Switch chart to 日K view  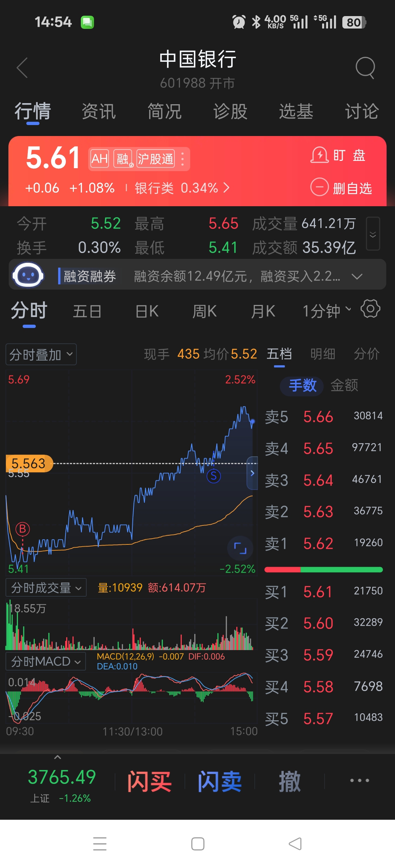tap(147, 312)
